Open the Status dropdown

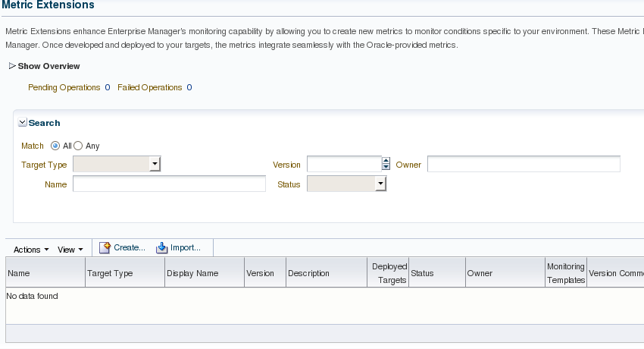point(380,184)
